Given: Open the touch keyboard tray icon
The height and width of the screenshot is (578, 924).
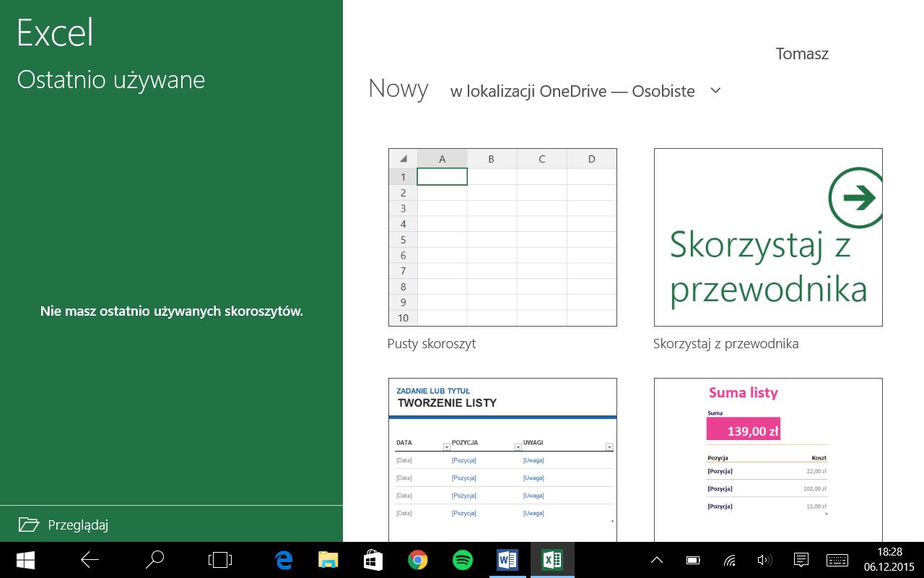Looking at the screenshot, I should (x=837, y=560).
